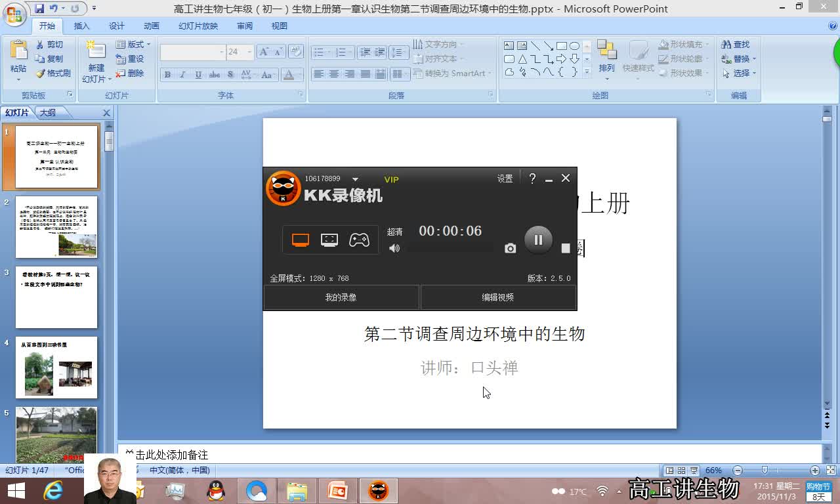Image resolution: width=840 pixels, height=504 pixels.
Task: Switch to the Animations (动画) tab
Action: click(152, 26)
